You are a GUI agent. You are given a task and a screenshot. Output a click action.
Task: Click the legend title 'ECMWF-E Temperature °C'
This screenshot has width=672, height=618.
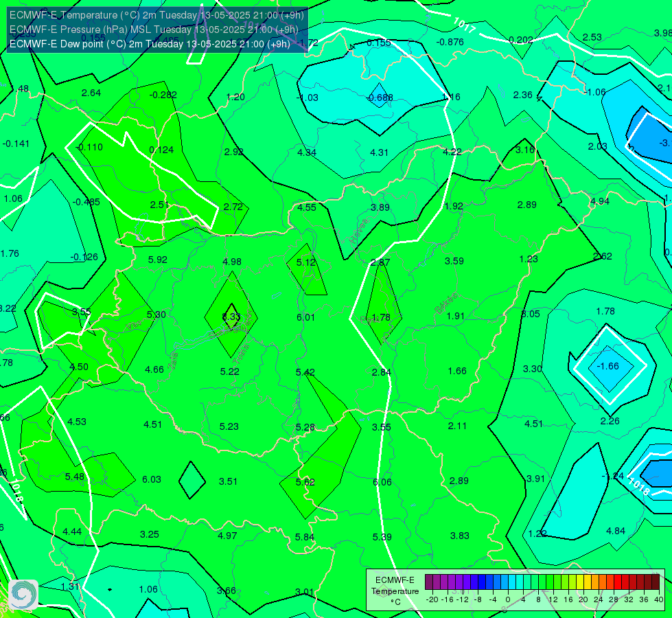[x=395, y=591]
